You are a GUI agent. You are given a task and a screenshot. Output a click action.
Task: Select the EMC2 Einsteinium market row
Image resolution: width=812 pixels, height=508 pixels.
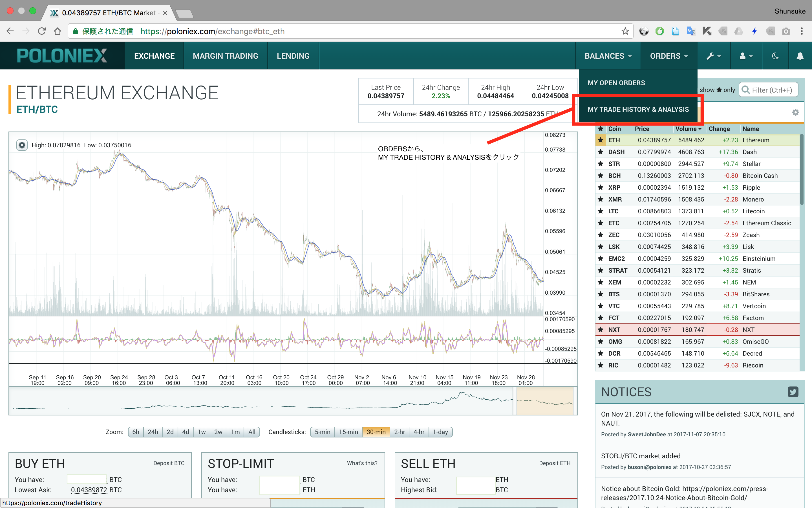point(697,259)
